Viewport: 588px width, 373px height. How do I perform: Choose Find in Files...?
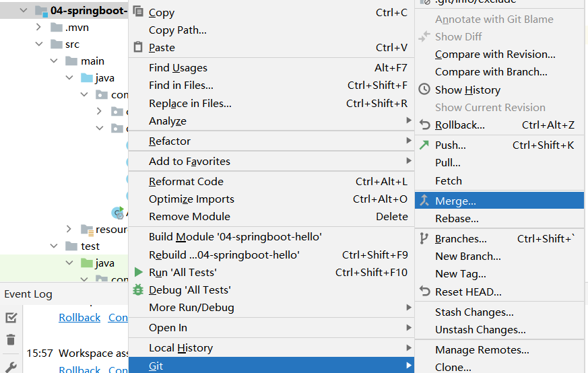click(271, 85)
